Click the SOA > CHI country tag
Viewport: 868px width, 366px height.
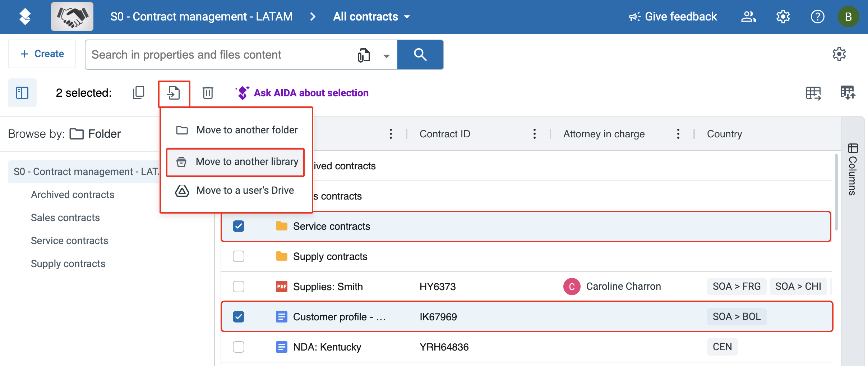[x=798, y=287]
